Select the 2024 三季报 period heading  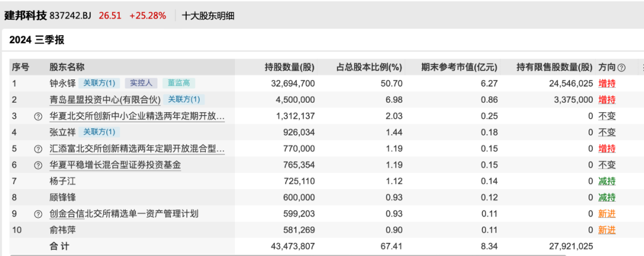pos(37,40)
